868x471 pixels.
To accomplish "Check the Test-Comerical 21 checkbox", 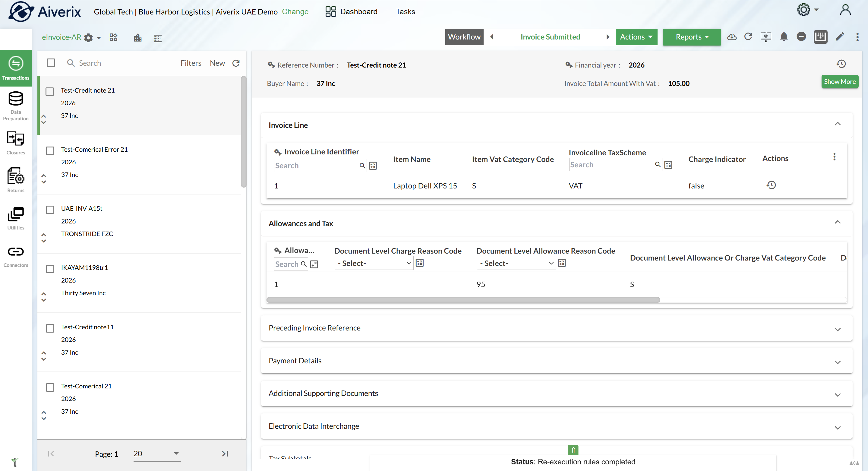I will pyautogui.click(x=50, y=387).
